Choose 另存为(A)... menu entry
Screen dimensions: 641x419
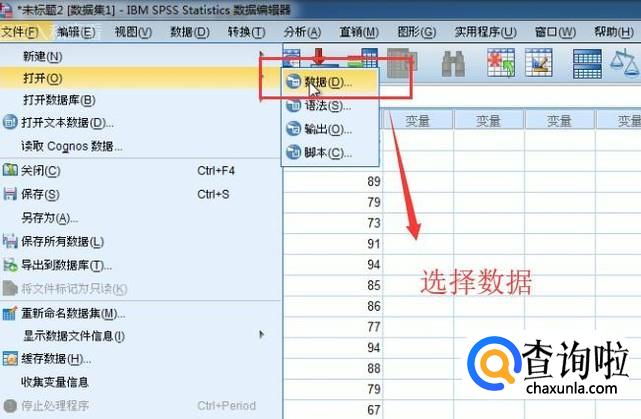(x=141, y=218)
